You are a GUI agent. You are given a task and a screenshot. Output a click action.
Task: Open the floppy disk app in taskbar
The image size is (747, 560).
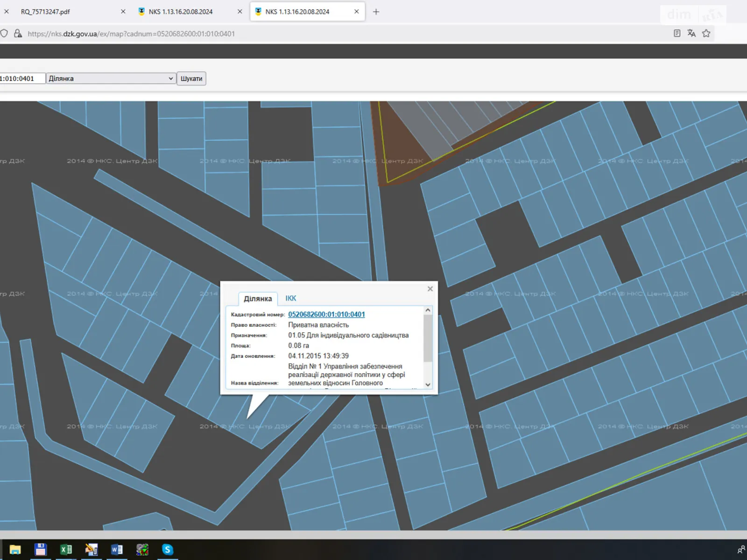[41, 550]
